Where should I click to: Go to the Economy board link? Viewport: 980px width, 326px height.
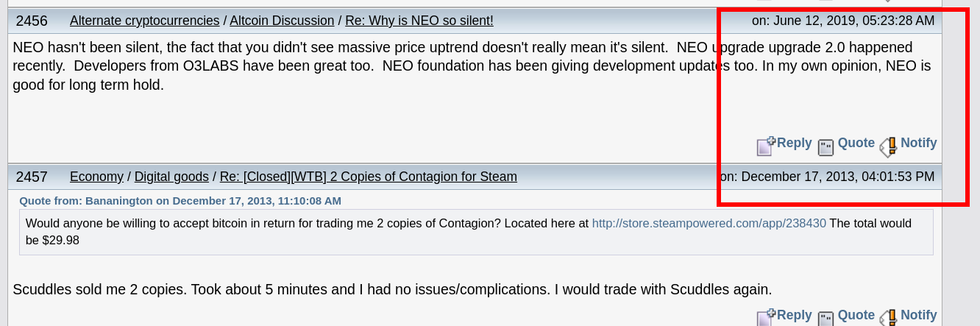96,177
